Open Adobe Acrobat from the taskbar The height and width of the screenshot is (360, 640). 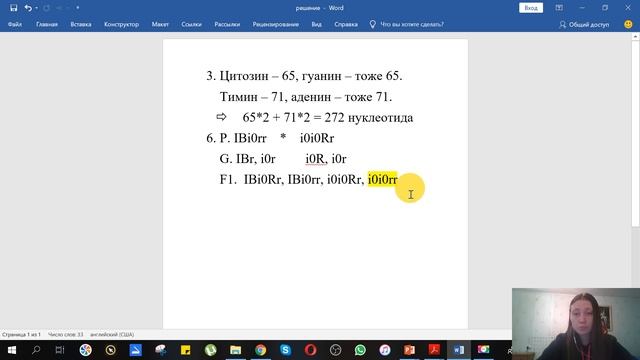pyautogui.click(x=434, y=350)
